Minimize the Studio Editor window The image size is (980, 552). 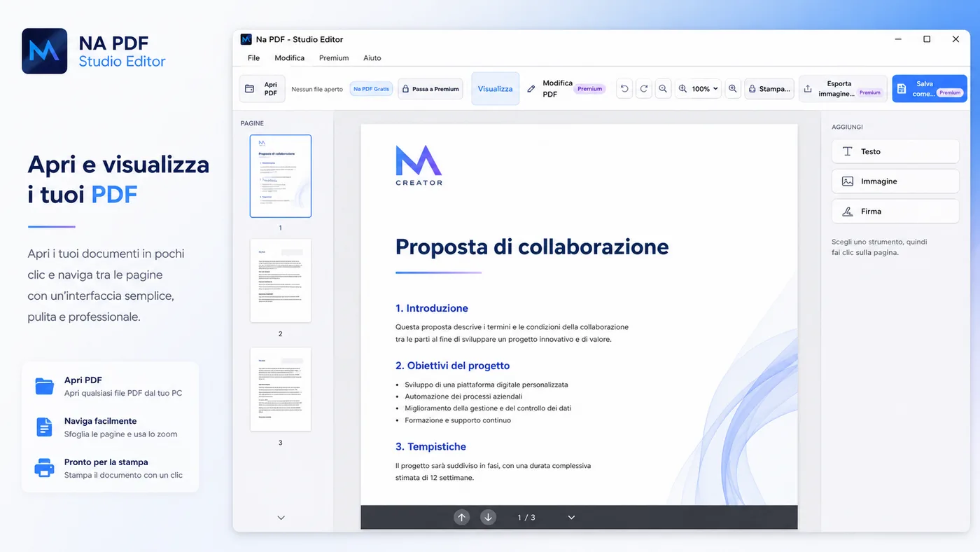[897, 39]
